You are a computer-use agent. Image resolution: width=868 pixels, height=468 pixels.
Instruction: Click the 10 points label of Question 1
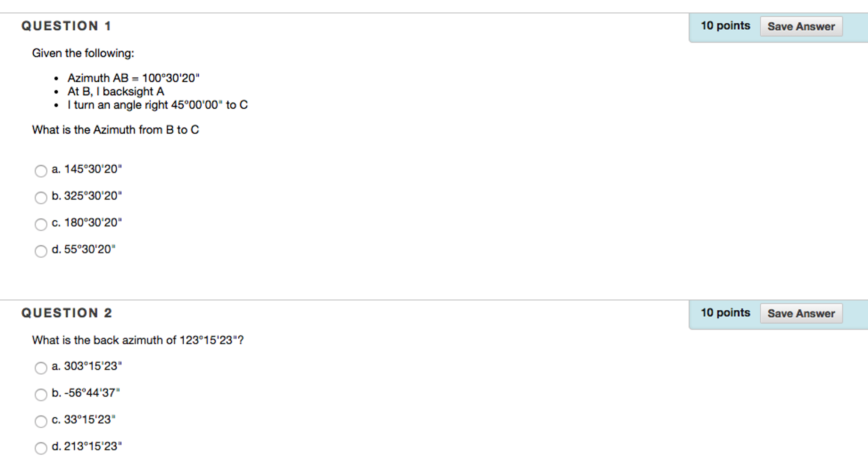(x=725, y=26)
